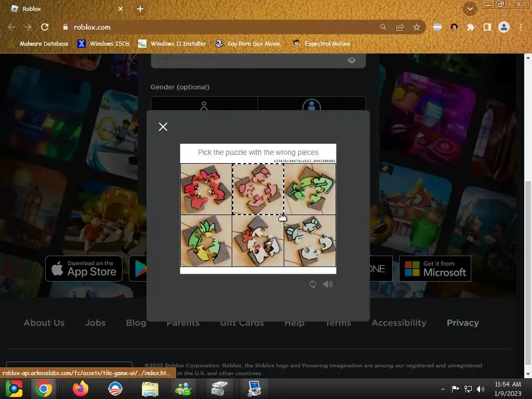Close the captcha dialog with the X
The height and width of the screenshot is (399, 532).
coord(163,127)
